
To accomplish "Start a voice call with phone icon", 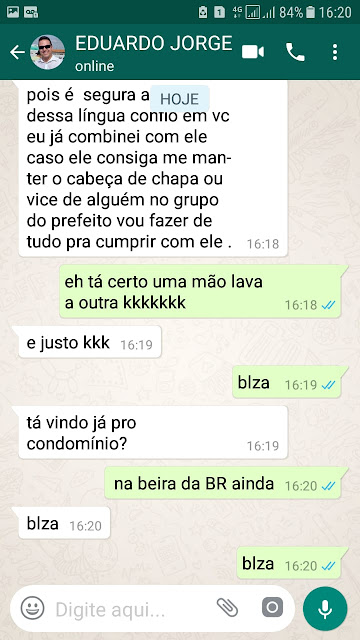I will click(295, 52).
